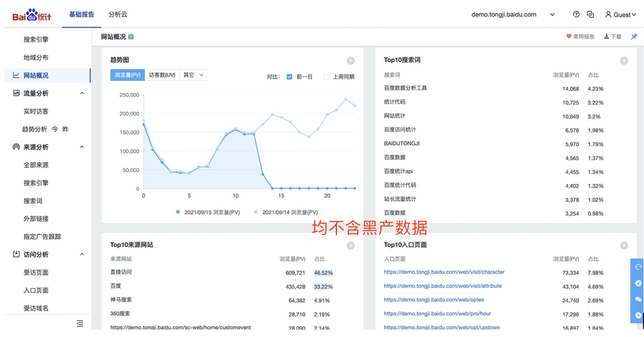Open the 其它 metrics dropdown

(193, 75)
